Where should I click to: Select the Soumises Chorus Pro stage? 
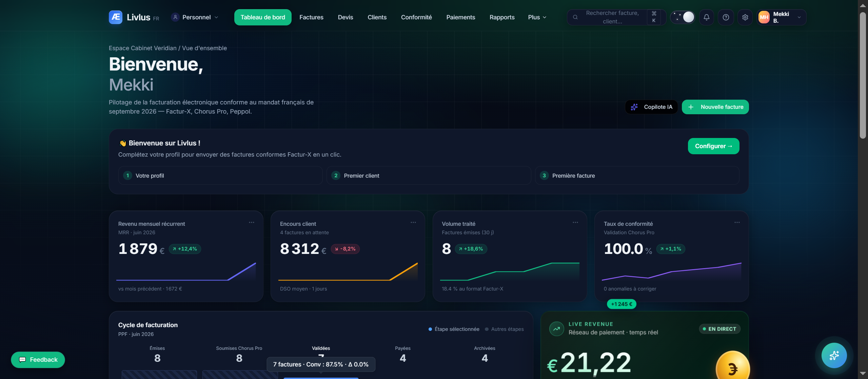click(x=239, y=354)
